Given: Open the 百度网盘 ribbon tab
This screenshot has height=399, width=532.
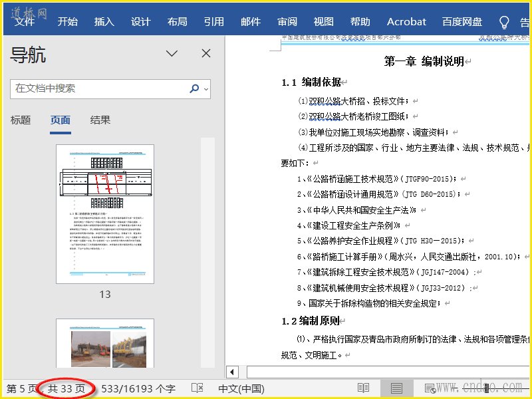Looking at the screenshot, I should (462, 22).
